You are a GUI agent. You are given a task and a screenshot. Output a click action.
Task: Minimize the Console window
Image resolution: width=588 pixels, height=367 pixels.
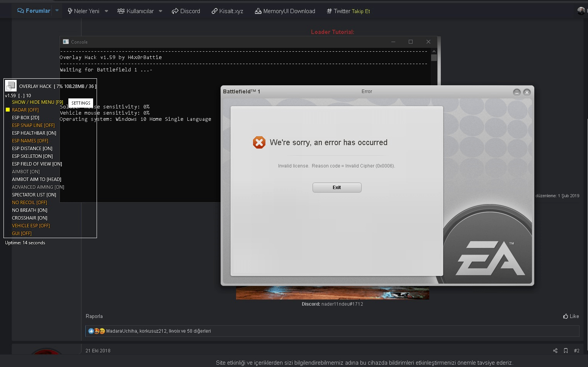coord(393,42)
